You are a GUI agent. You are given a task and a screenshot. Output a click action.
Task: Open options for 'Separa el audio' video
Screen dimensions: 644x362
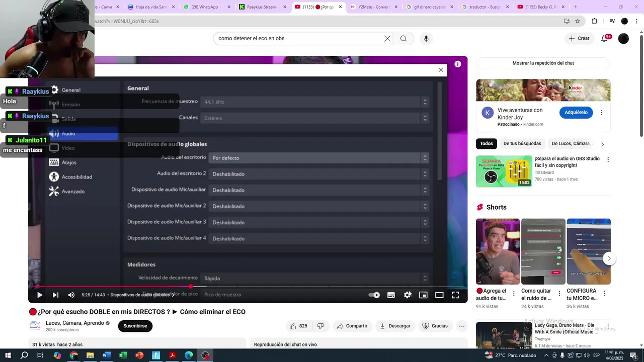pyautogui.click(x=608, y=160)
